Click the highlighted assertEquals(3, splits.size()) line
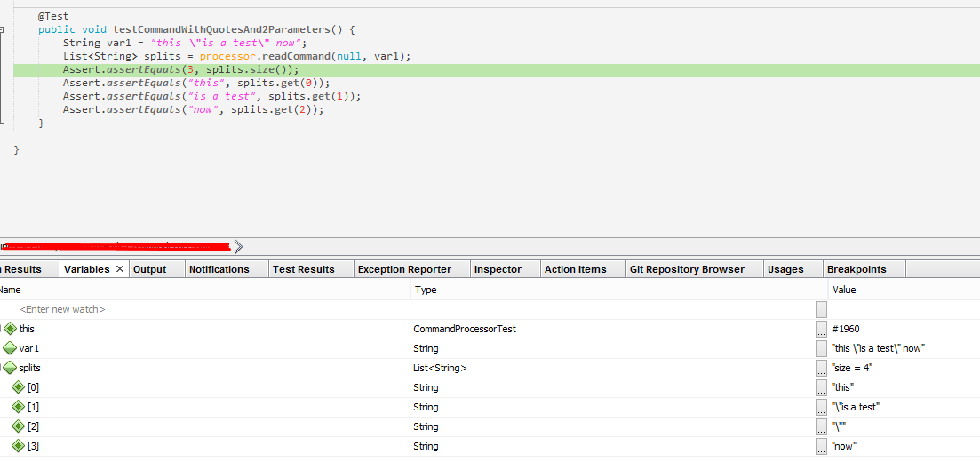 [180, 70]
